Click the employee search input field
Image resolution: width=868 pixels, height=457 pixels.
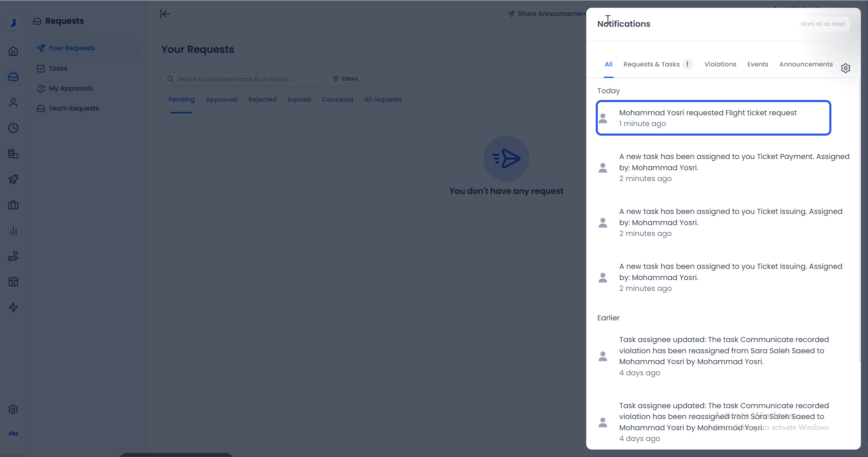coord(241,79)
